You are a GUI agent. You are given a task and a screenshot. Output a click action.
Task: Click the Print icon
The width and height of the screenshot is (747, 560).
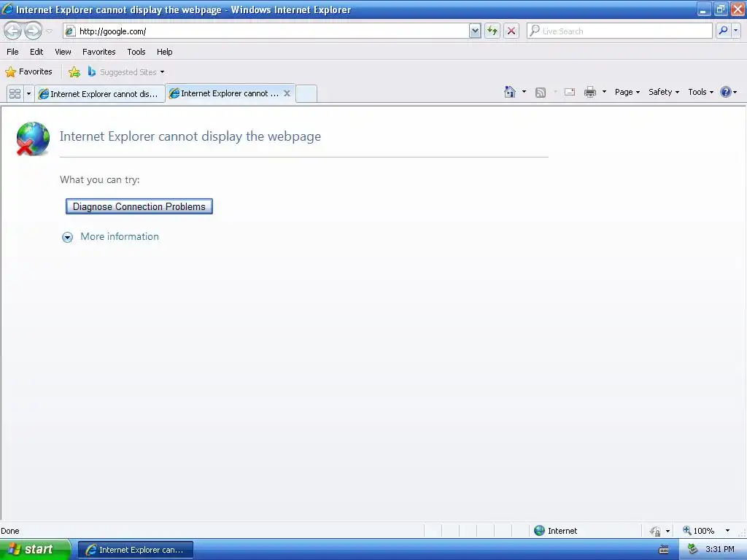tap(590, 92)
